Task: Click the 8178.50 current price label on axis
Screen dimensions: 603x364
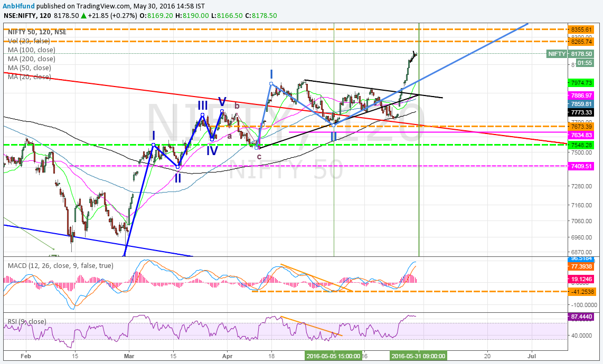Action: pos(581,54)
